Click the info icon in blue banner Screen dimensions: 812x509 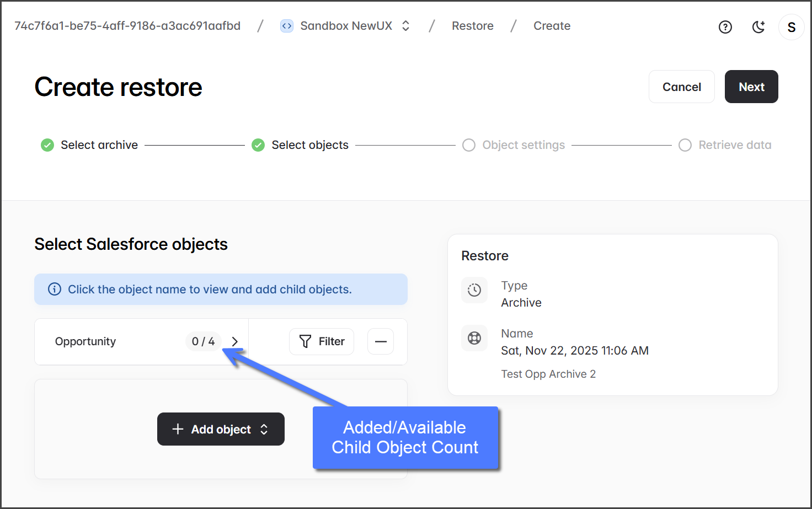[x=55, y=290]
